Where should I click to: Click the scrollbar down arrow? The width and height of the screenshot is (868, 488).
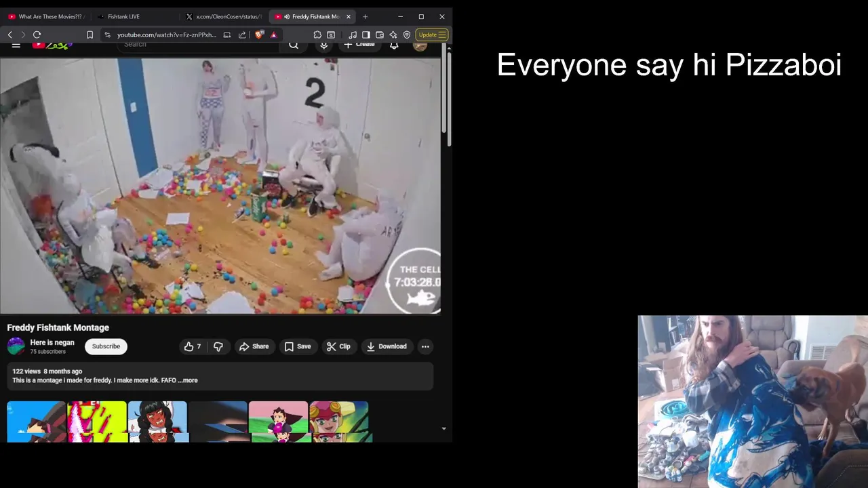pos(444,428)
